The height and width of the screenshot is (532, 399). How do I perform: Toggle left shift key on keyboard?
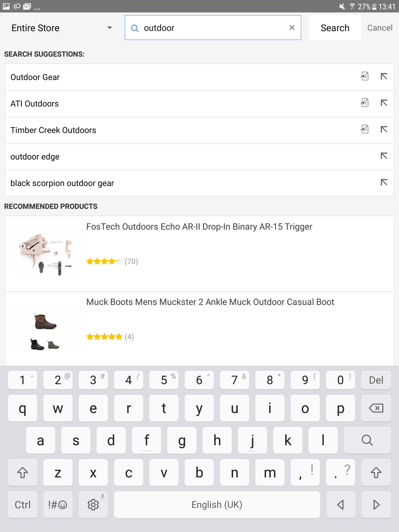23,473
